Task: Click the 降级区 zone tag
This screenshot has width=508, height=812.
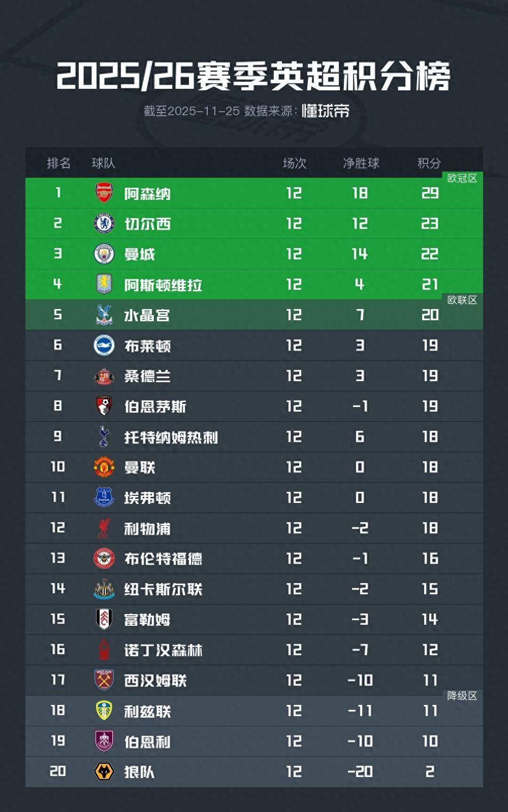Action: tap(462, 696)
